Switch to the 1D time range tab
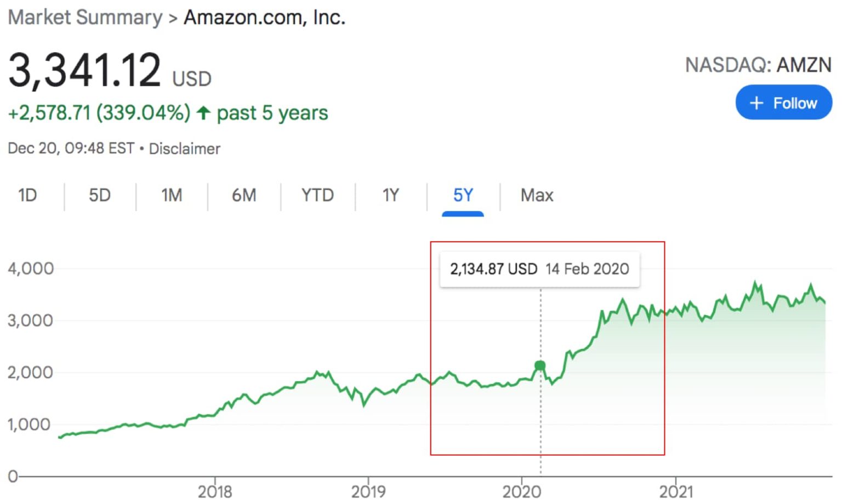842x504 pixels. click(27, 195)
